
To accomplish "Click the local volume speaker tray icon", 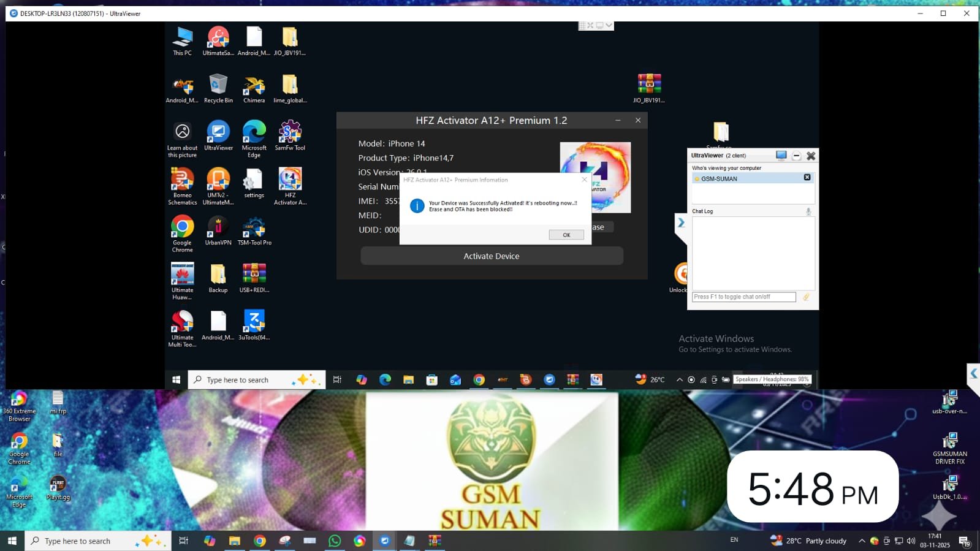I will pos(911,541).
